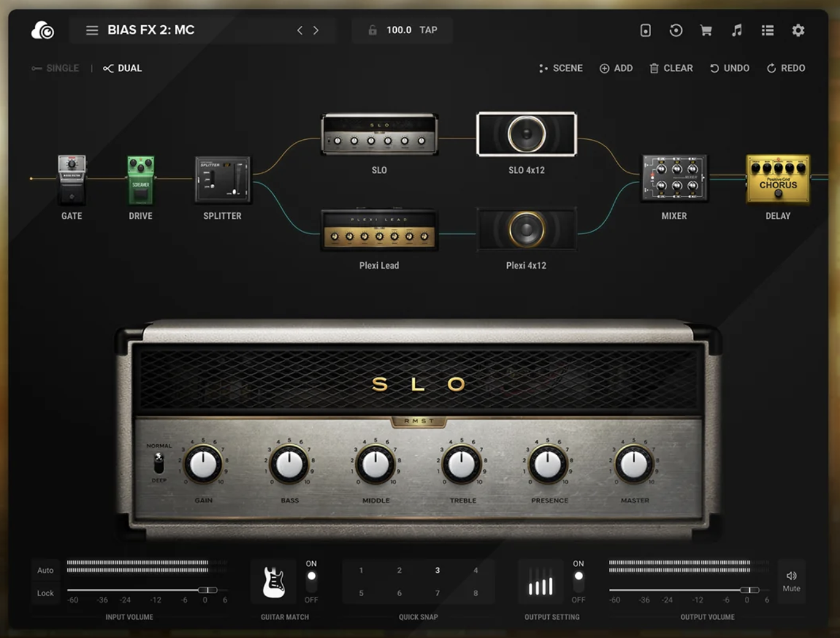
Task: Toggle Guitar Match ON/OFF switch
Action: (311, 581)
